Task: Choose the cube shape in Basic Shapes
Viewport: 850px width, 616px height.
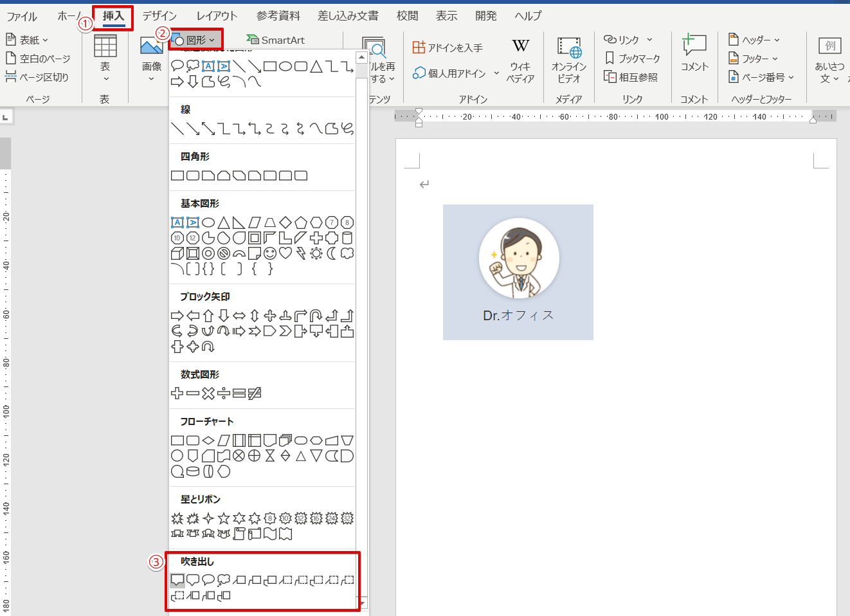Action: pyautogui.click(x=177, y=253)
